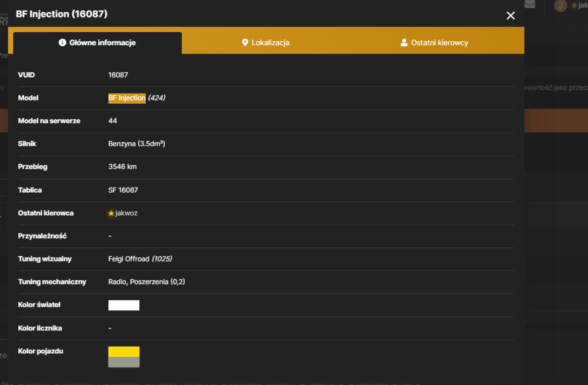Click the Tablica plate SF 16087

click(x=123, y=190)
